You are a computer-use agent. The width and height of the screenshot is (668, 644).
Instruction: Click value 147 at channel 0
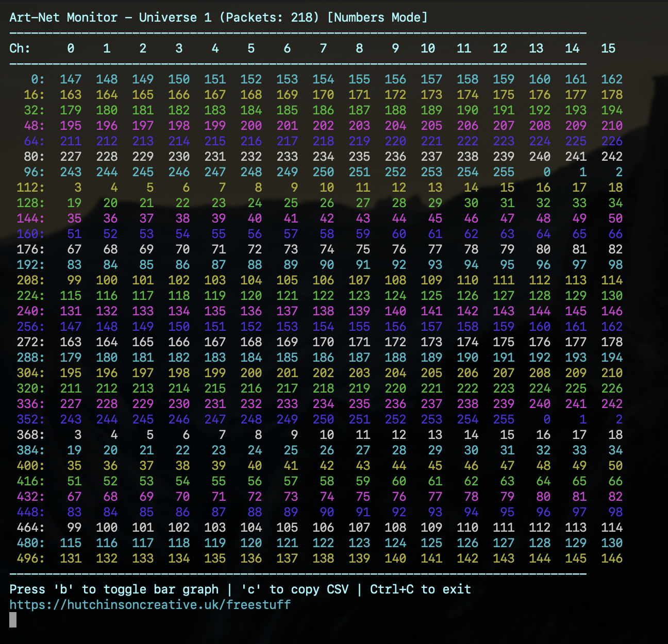71,79
